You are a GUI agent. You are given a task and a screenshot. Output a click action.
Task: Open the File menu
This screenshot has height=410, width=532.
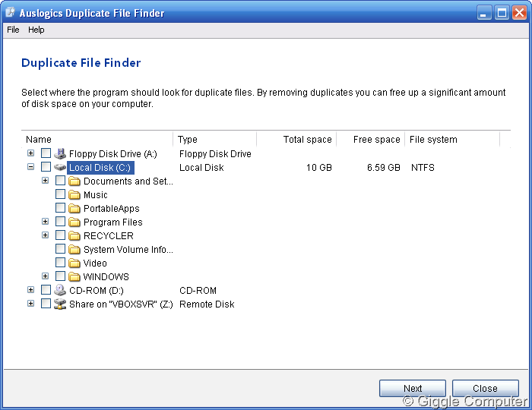[13, 30]
